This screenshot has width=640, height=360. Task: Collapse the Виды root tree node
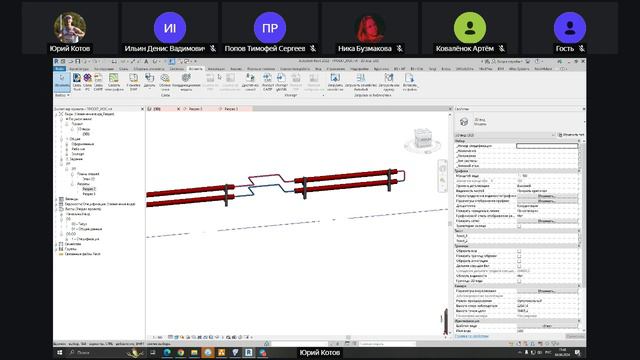[x=56, y=114]
